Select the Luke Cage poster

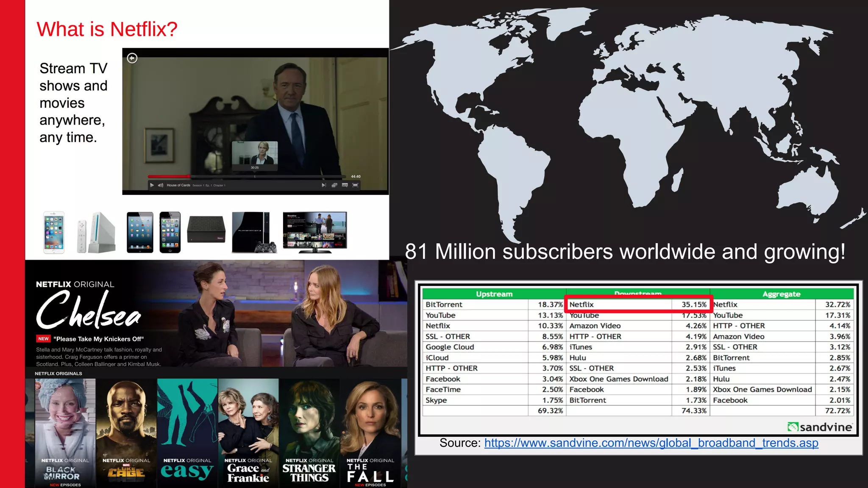(x=126, y=432)
